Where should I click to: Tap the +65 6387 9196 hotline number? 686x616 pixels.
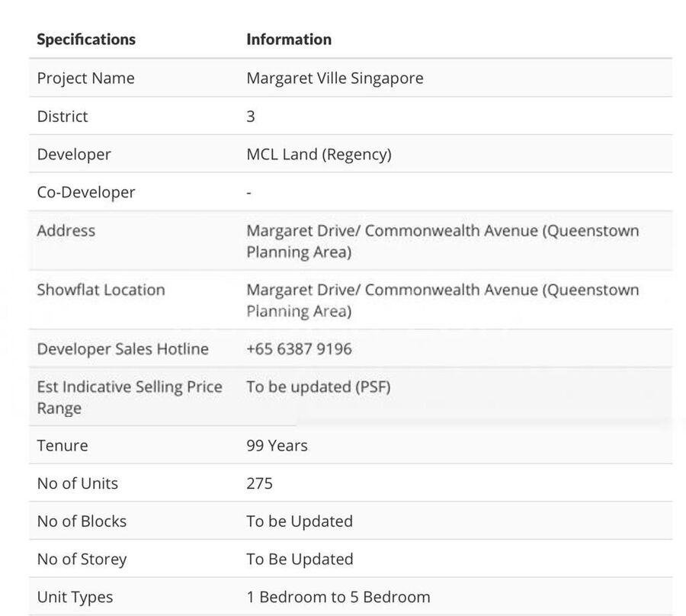pyautogui.click(x=299, y=349)
